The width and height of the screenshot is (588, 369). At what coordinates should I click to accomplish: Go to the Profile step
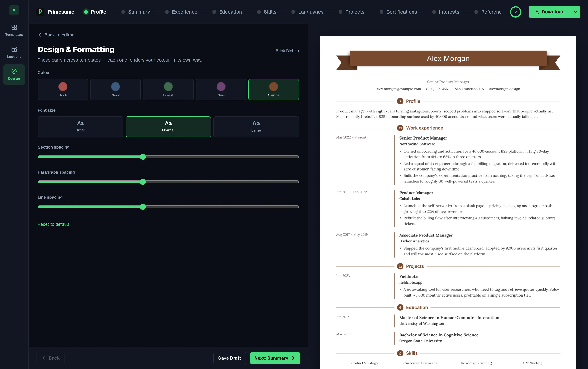(94, 12)
